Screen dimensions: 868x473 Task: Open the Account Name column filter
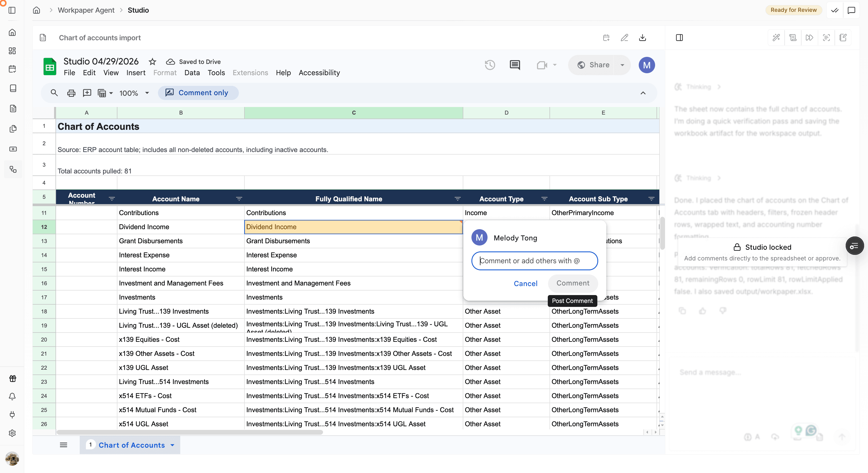coord(239,199)
